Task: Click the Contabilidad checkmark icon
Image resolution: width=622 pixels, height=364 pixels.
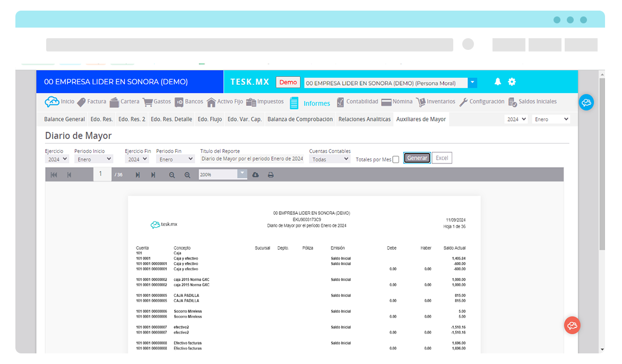Action: (341, 101)
